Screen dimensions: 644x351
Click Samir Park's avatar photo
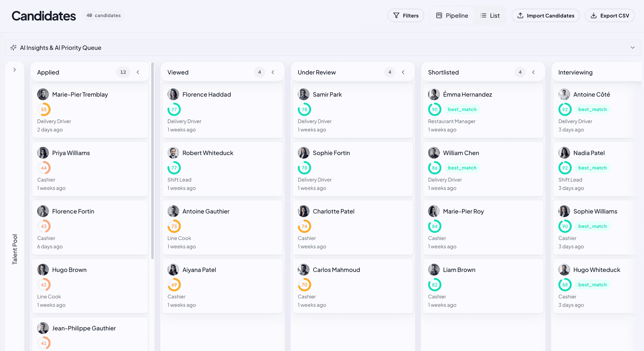click(x=304, y=95)
